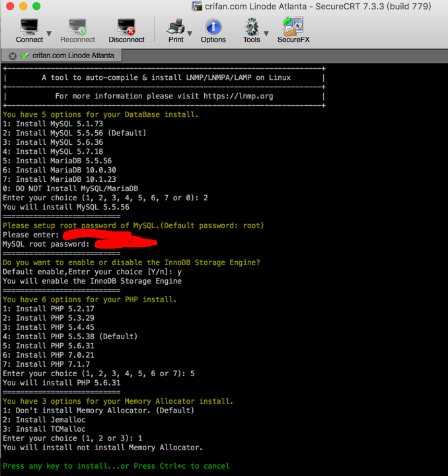This screenshot has width=448, height=476.
Task: Close the crifan.com Linode Atlanta tab
Action: click(13, 56)
